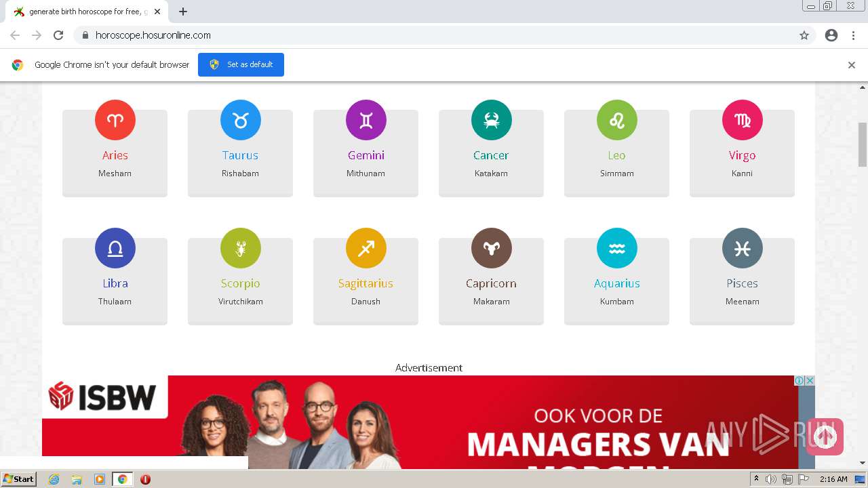Click the Scorpio scorpion icon
This screenshot has height=488, width=868.
(x=241, y=248)
